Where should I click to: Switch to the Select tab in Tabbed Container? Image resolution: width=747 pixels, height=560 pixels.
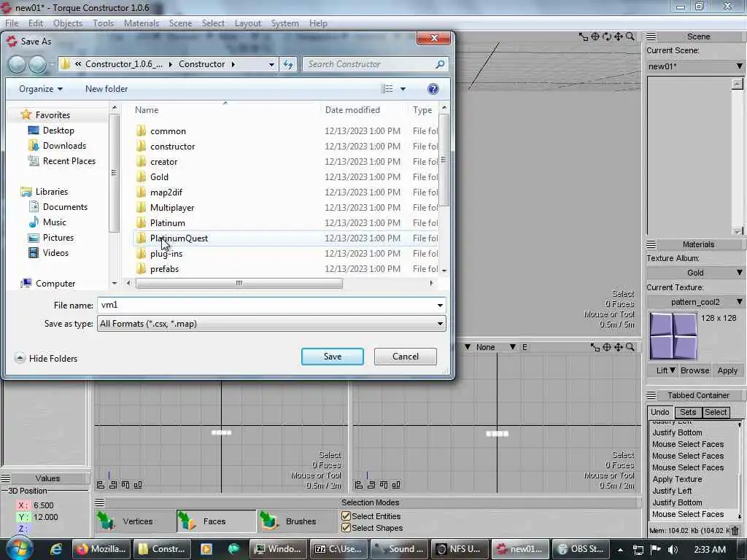[x=716, y=413]
